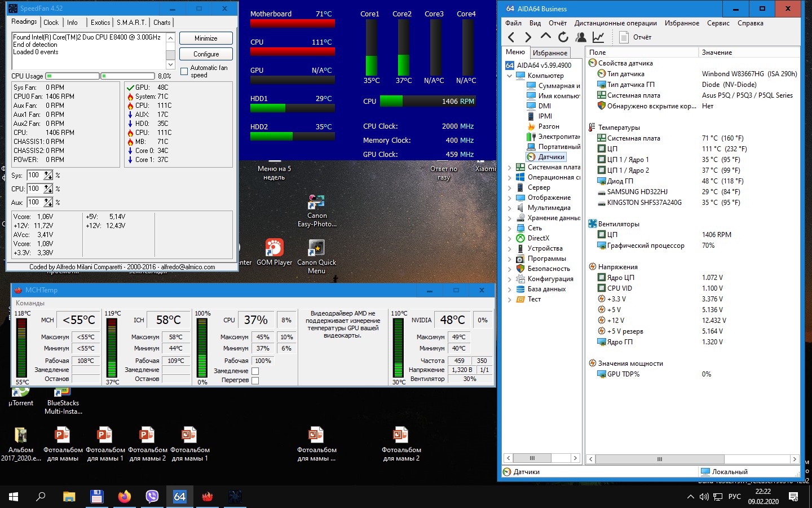Open Viber from the taskbar
This screenshot has height=508, width=812.
tap(152, 497)
